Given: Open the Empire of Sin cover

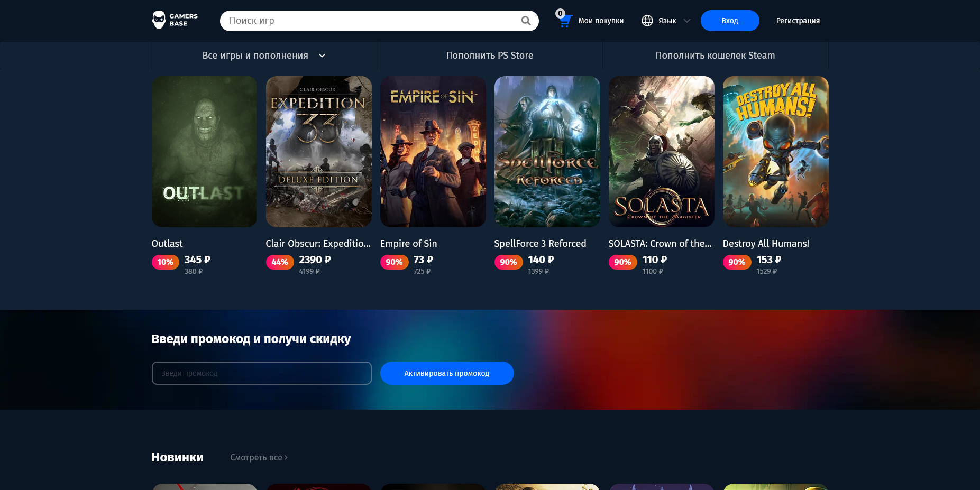Looking at the screenshot, I should (433, 152).
